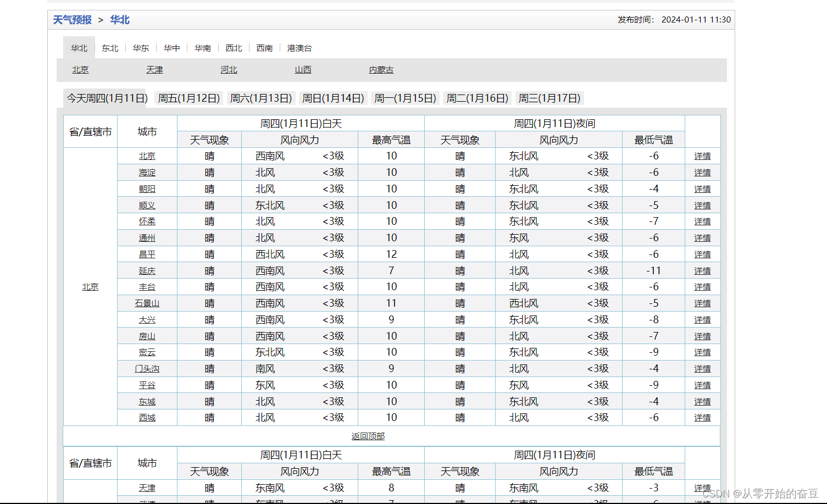
Task: Select the 周五(1月12日) date tab
Action: pyautogui.click(x=189, y=98)
